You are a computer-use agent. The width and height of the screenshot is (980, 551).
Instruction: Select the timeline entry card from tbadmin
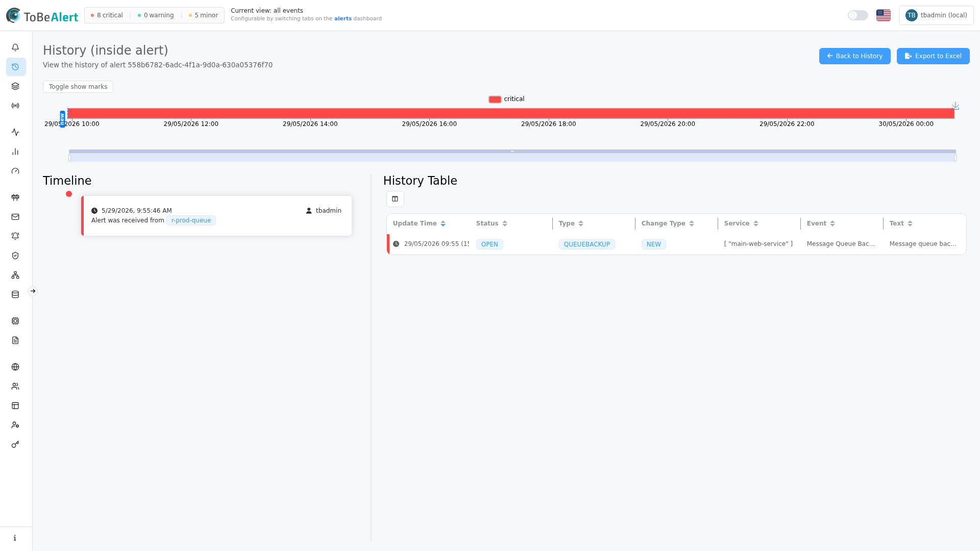tap(216, 216)
